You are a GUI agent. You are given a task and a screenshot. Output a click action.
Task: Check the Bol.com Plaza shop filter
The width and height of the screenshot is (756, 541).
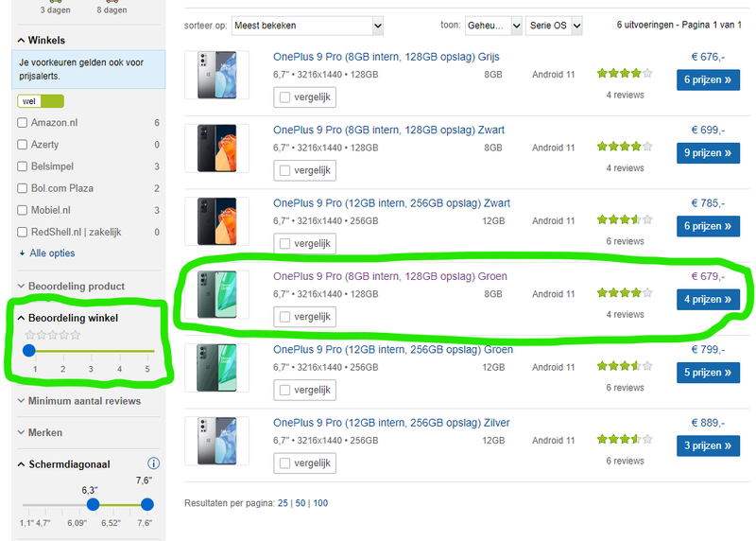pyautogui.click(x=22, y=188)
